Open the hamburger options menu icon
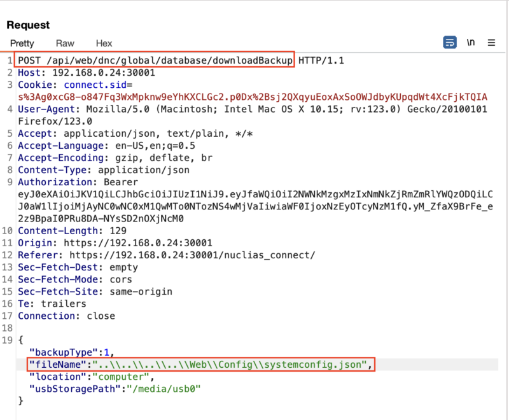The image size is (509, 420). pos(491,43)
